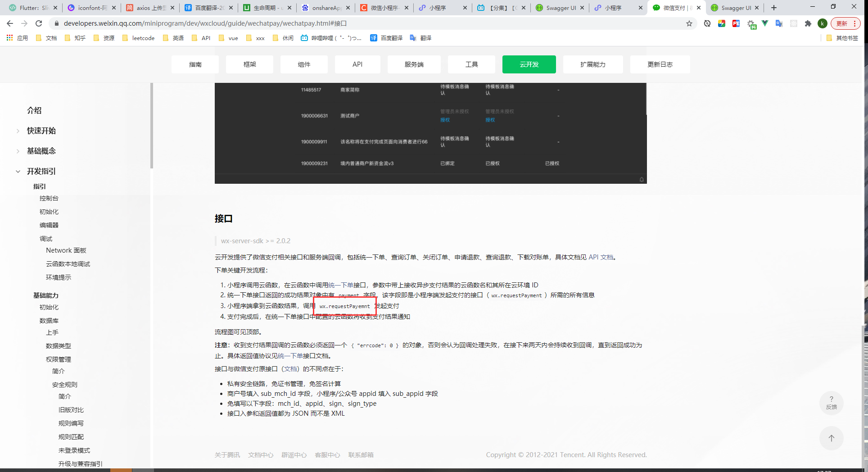Image resolution: width=868 pixels, height=472 pixels.
Task: Select the 组件 navigation tab
Action: coord(304,64)
